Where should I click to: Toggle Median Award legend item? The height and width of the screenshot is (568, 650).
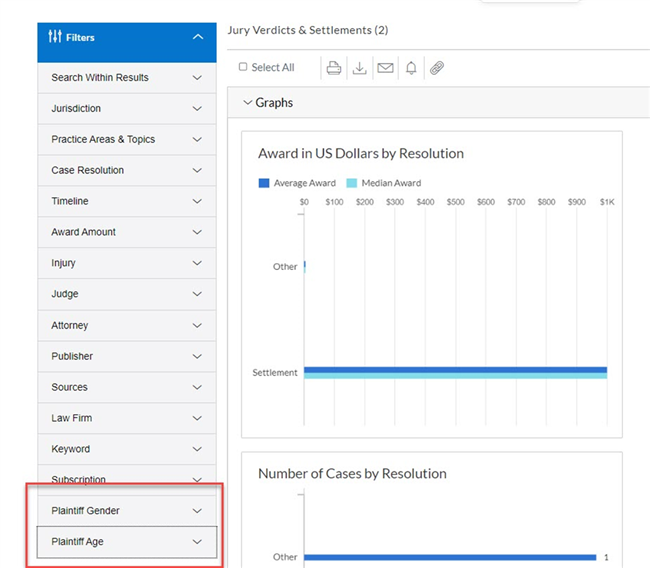point(384,183)
